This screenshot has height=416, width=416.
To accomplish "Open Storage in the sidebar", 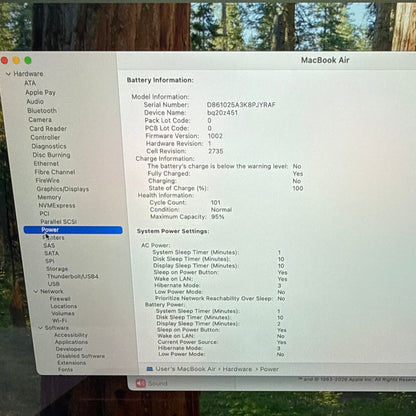I will 57,269.
